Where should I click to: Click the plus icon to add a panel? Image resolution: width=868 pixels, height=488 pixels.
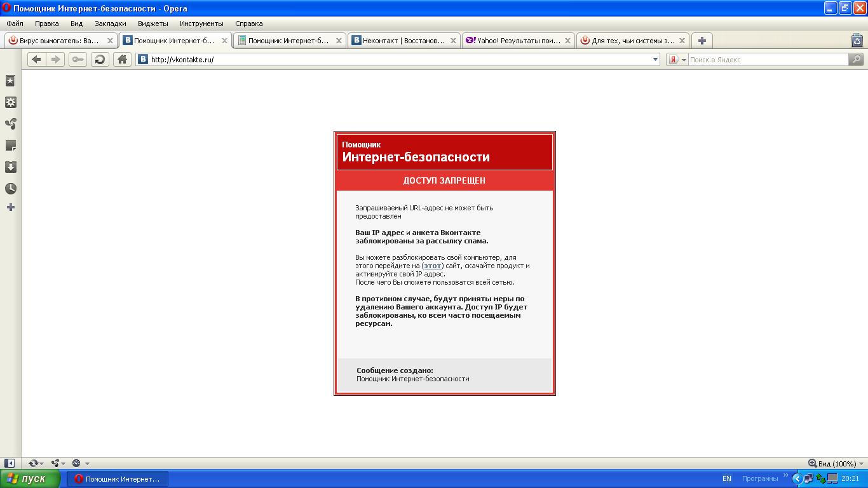point(10,207)
